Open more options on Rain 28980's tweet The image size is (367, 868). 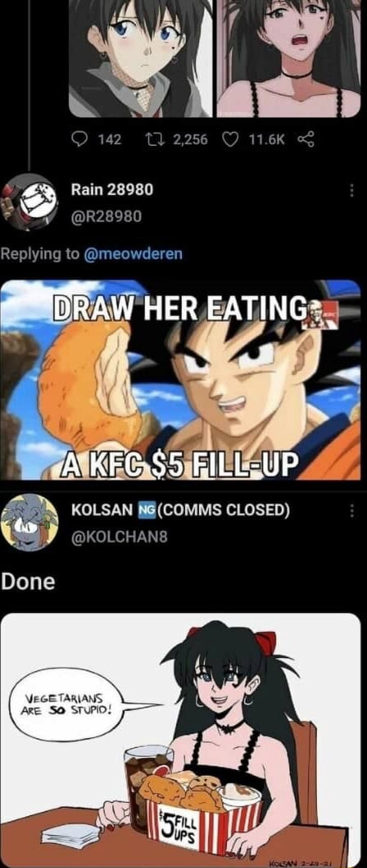(x=351, y=190)
